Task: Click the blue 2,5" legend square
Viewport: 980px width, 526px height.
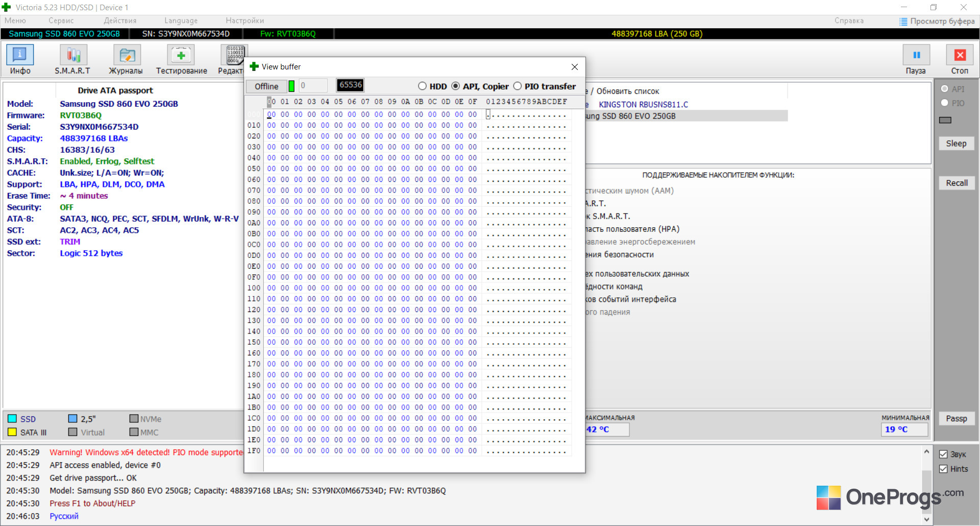Action: tap(72, 419)
